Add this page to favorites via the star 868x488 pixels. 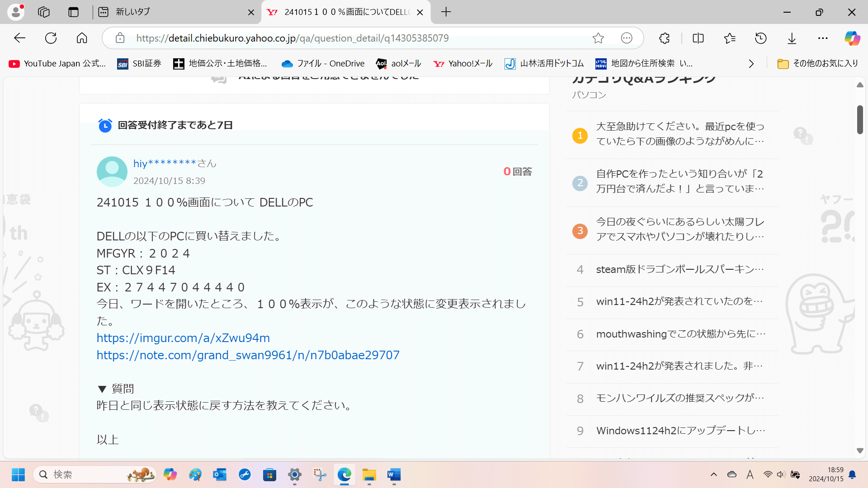pyautogui.click(x=599, y=38)
